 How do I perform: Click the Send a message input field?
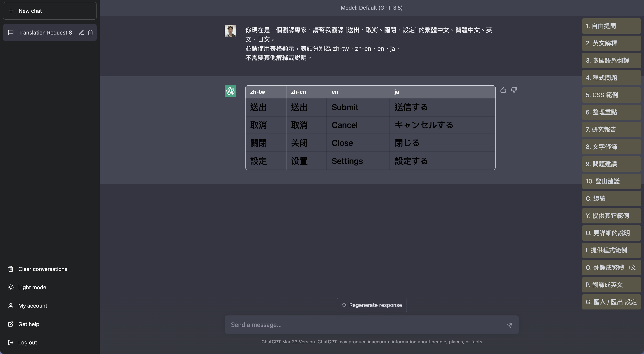click(x=365, y=325)
